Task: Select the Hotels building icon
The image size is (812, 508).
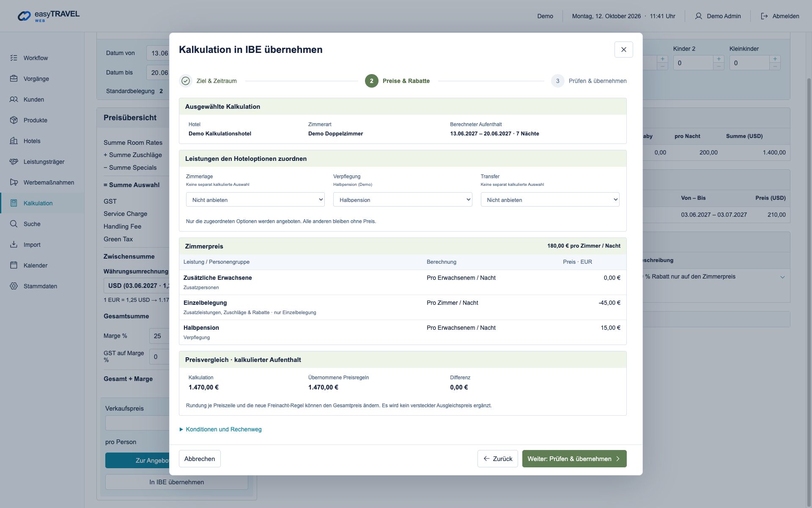Action: coord(14,141)
